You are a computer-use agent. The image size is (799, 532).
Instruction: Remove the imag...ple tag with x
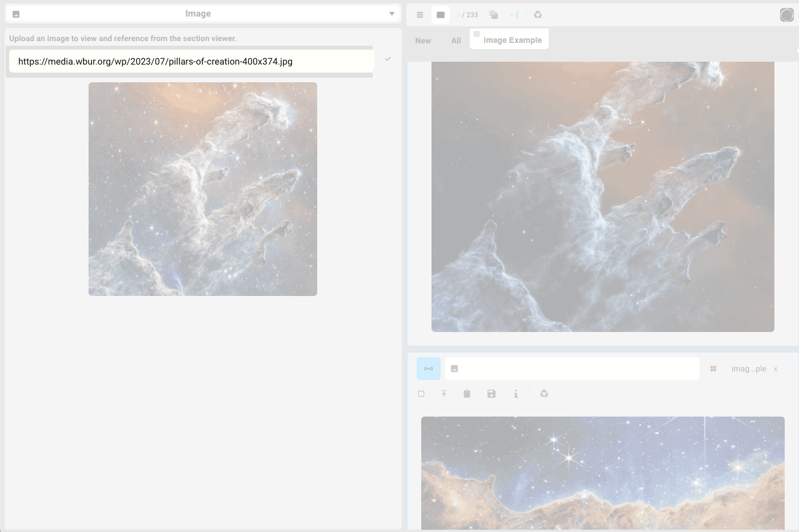776,369
